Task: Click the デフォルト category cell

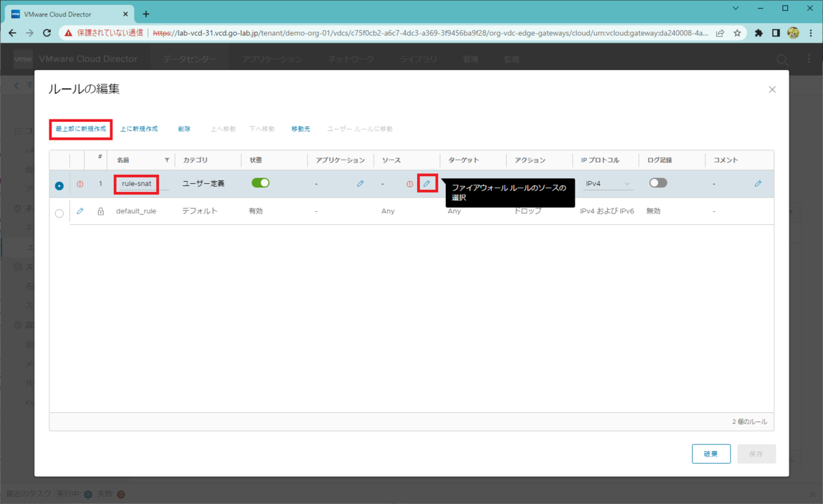Action: click(x=200, y=211)
